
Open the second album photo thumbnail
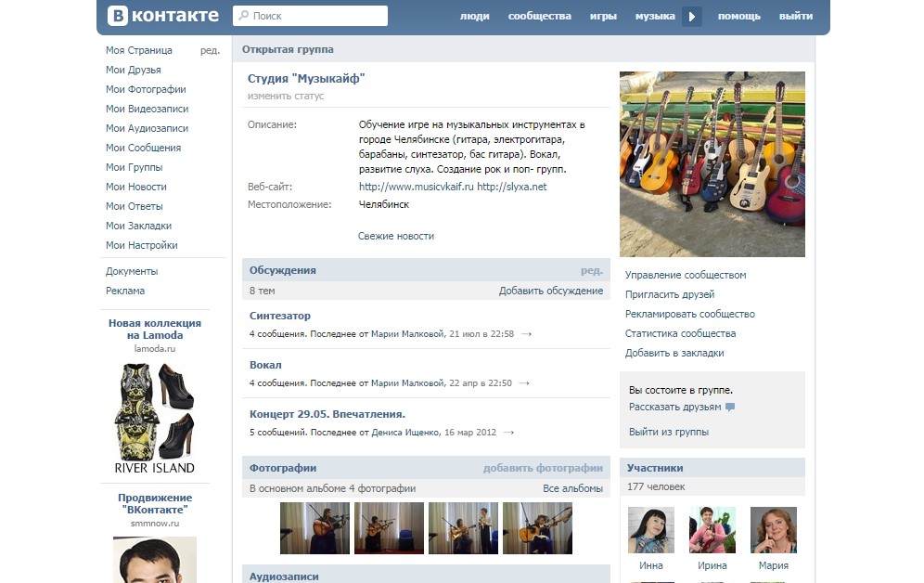(x=389, y=528)
